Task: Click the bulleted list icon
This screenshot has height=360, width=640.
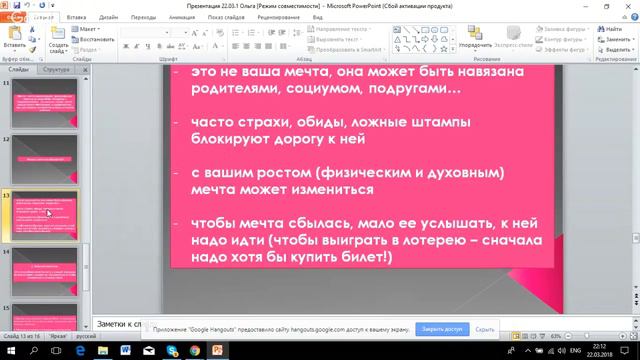Action: coord(237,33)
